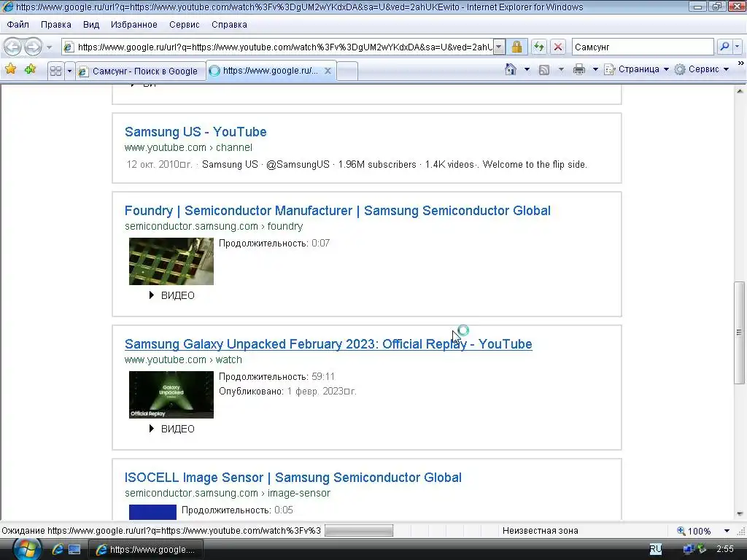Screen dimensions: 747x560
Task: Open the Файл menu
Action: pyautogui.click(x=18, y=24)
